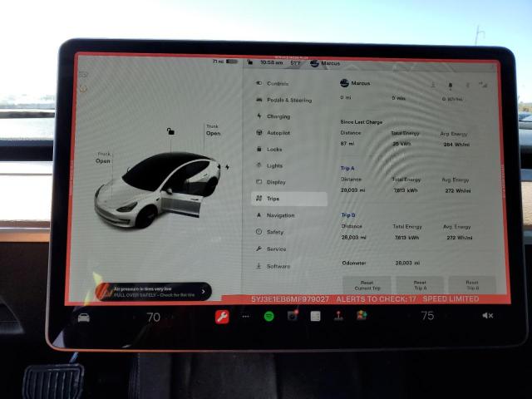This screenshot has height=399, width=532.
Task: Tap the 10:58 am clock
Action: (272, 63)
